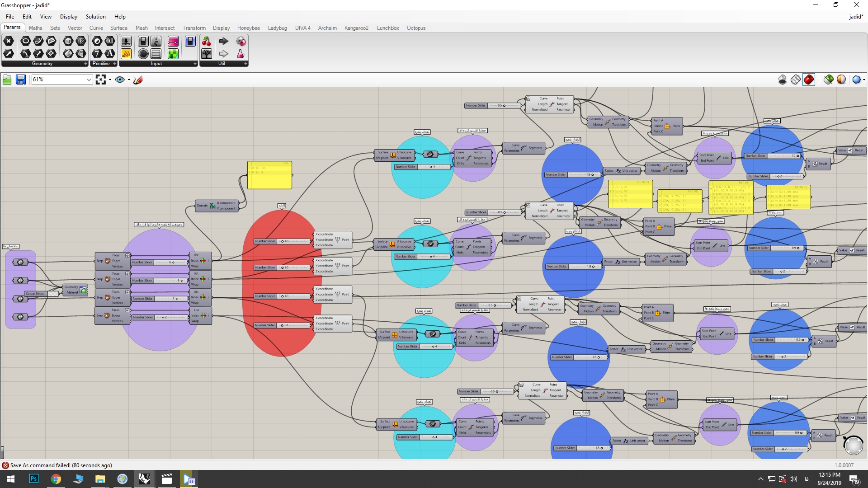This screenshot has width=868, height=488.
Task: Click the Colour Swatch component on canvas
Action: [42, 294]
